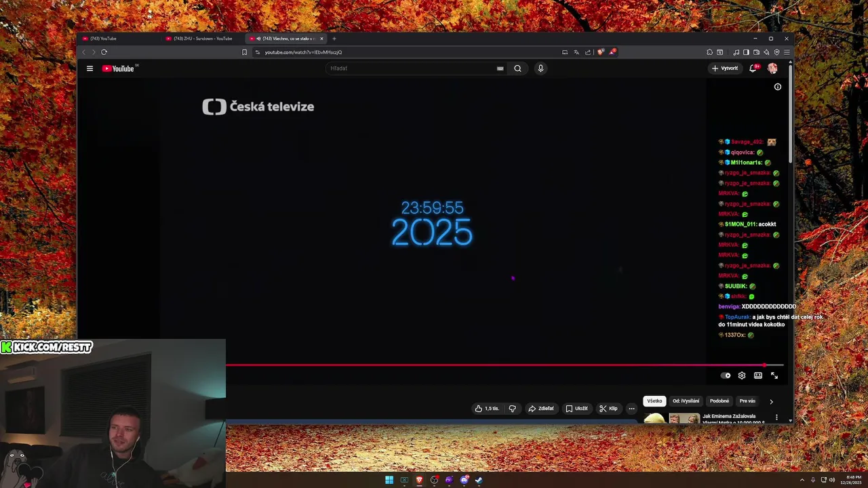Open the Brave Wallet icon
The width and height of the screenshot is (868, 488).
[756, 52]
